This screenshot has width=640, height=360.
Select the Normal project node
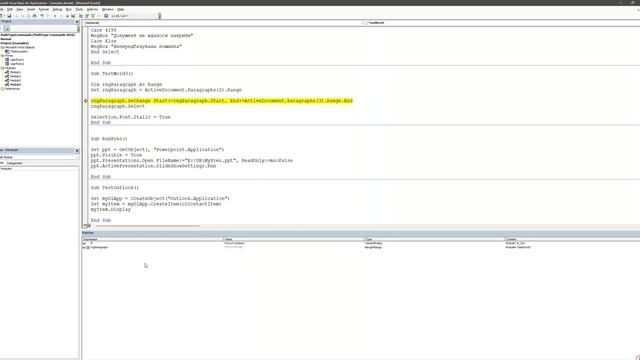pos(6,39)
